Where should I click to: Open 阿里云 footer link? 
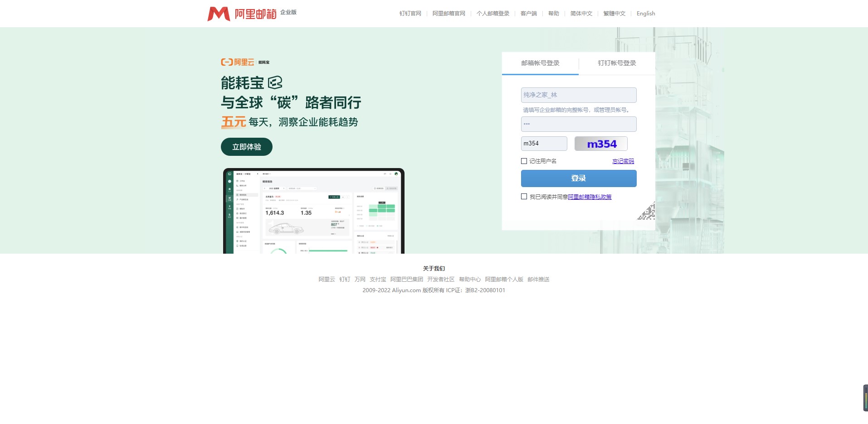point(327,279)
